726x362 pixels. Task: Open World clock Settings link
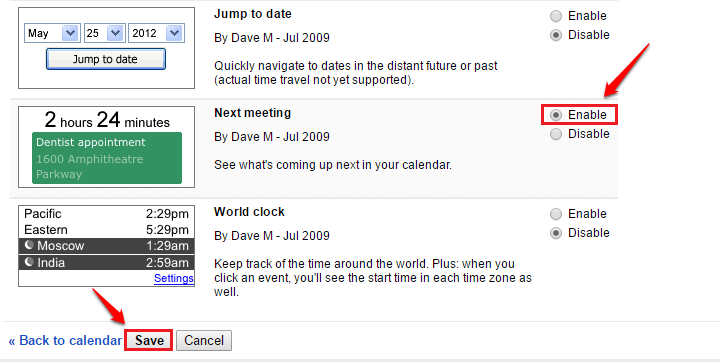click(174, 278)
